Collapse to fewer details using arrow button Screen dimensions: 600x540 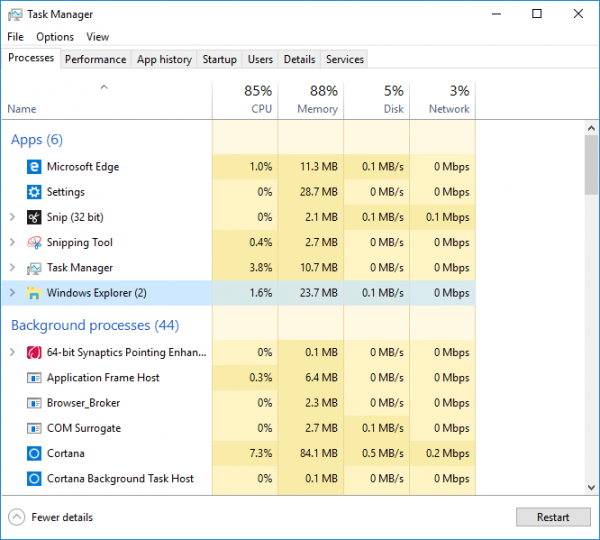(16, 517)
